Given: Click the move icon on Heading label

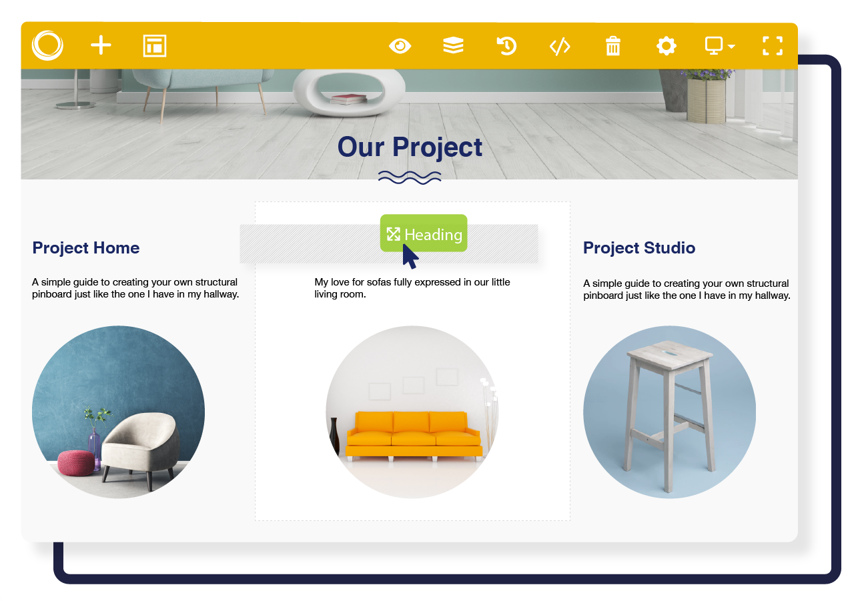Looking at the screenshot, I should [x=394, y=234].
